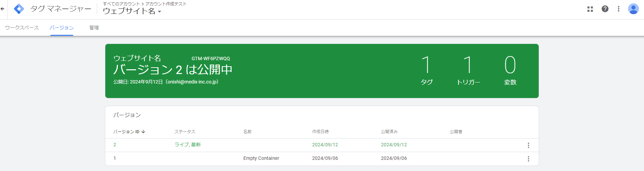Select the バージョン tab

coord(62,28)
